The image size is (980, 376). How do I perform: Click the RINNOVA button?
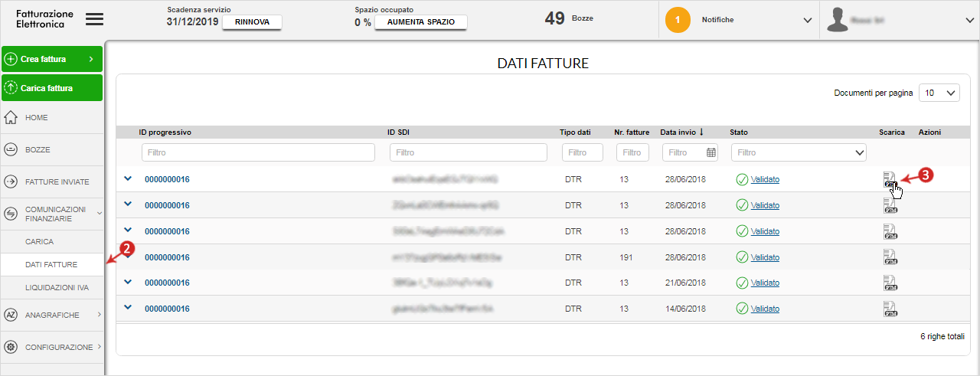pos(252,22)
